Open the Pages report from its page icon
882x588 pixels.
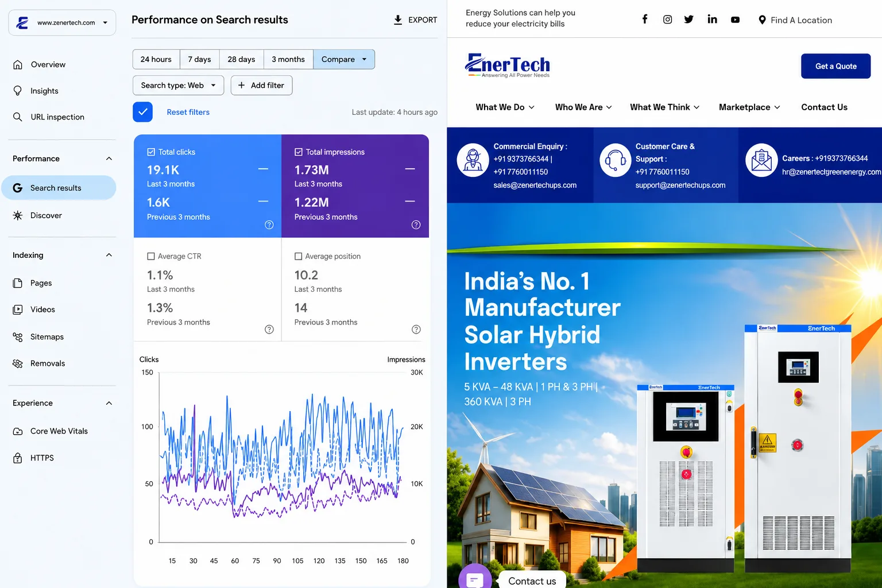click(x=18, y=283)
